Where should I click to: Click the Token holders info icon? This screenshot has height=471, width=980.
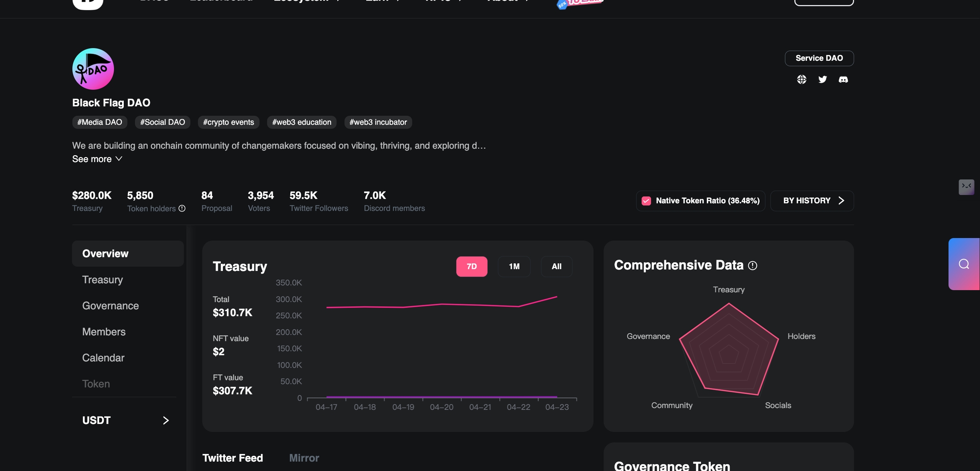pyautogui.click(x=182, y=208)
